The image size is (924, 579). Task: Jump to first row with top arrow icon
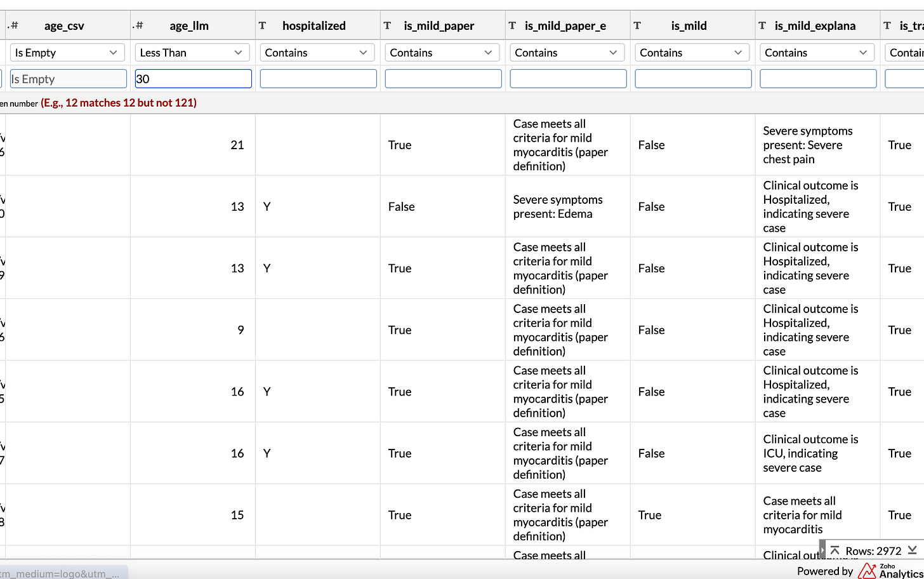[835, 550]
